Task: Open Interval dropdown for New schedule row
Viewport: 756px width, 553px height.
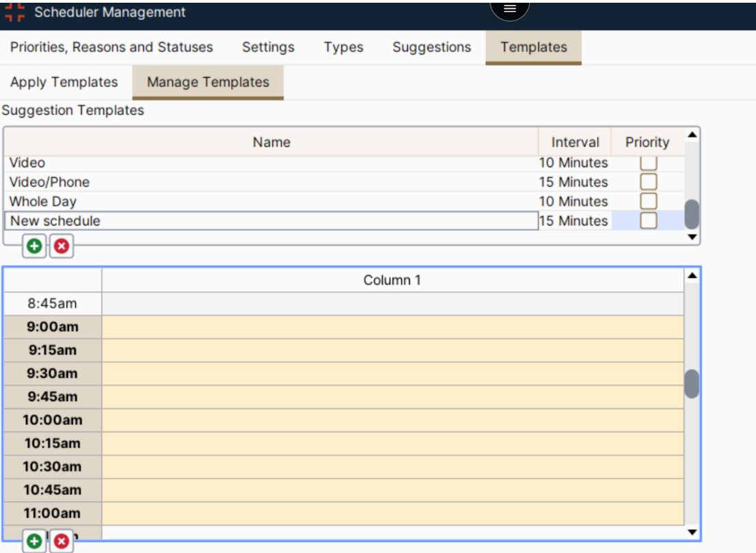Action: coord(573,221)
